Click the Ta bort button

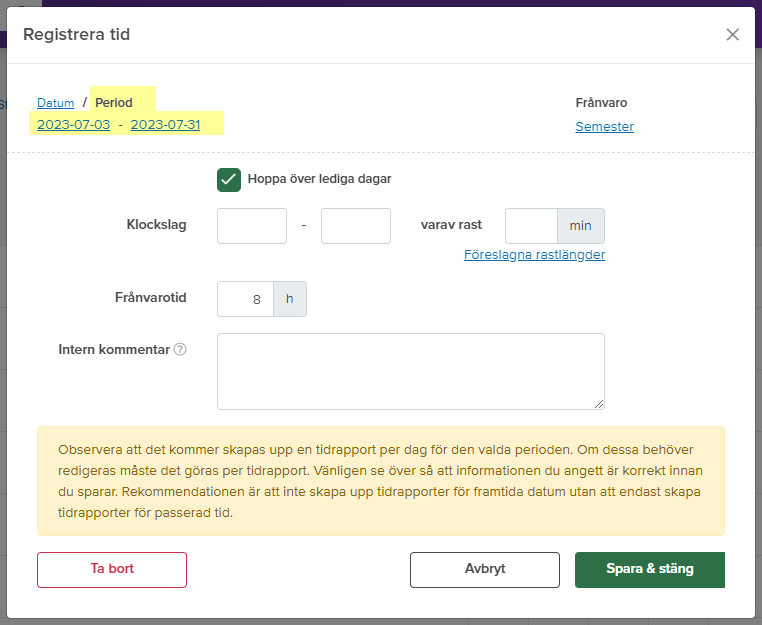[x=112, y=570]
